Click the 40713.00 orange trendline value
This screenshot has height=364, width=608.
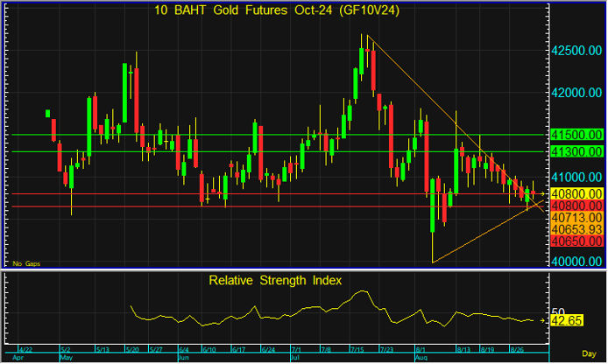pos(577,218)
